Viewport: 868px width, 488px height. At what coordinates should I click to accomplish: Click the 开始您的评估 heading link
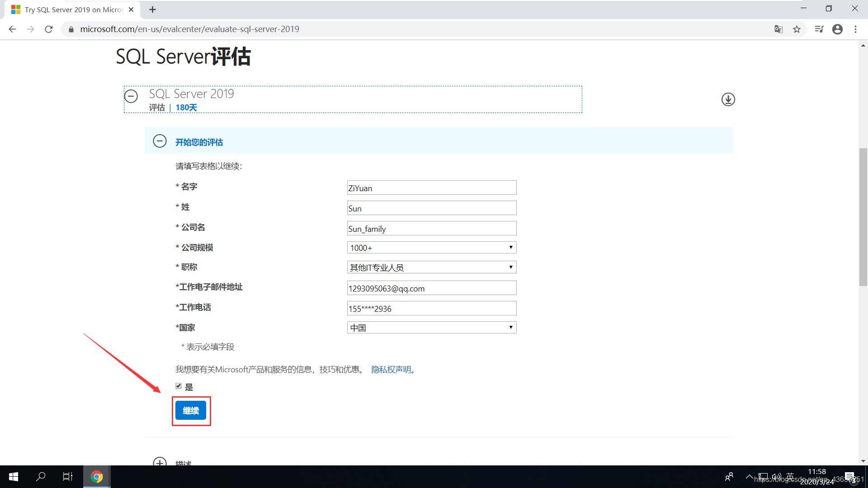[x=199, y=142]
